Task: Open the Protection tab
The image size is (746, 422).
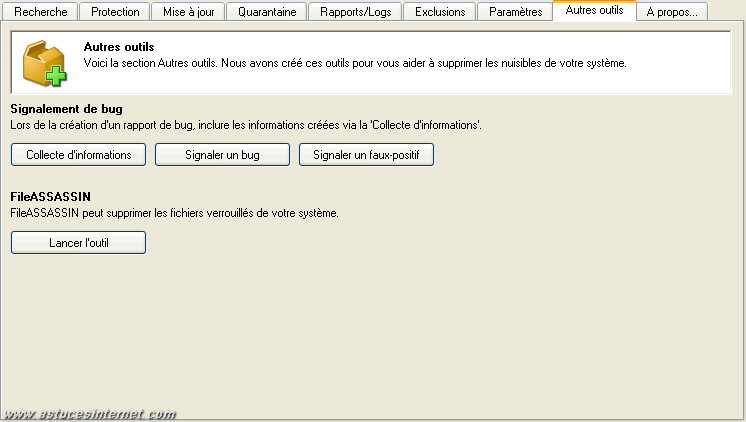Action: 115,11
